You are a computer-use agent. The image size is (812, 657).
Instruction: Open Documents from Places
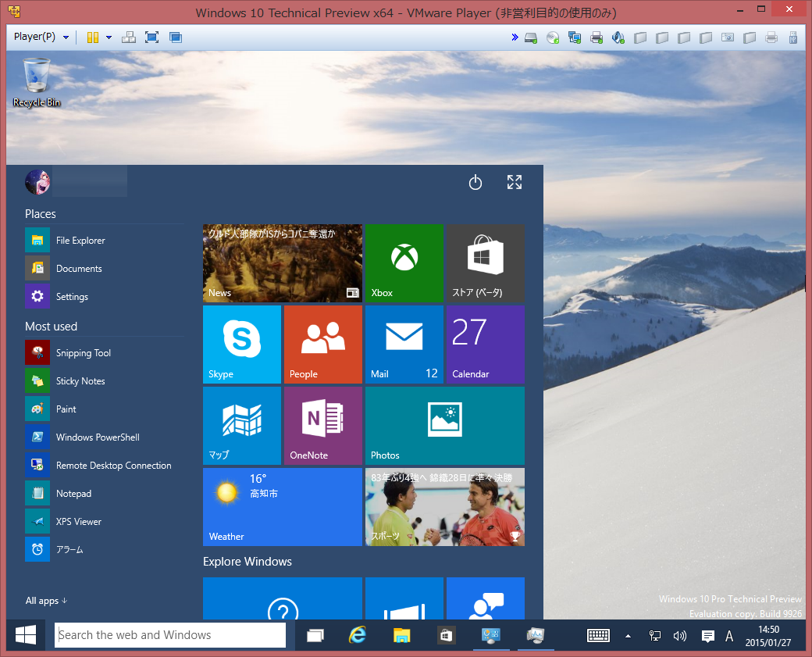tap(104, 269)
